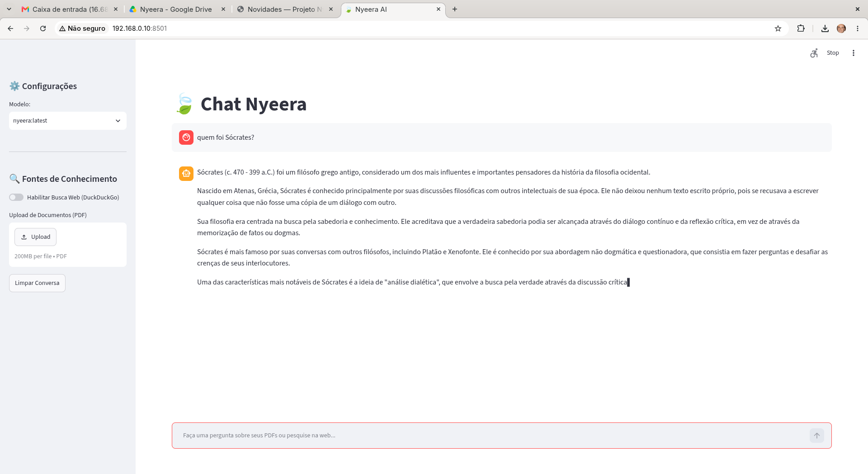Click the Chat Nyeera page title

click(x=254, y=104)
